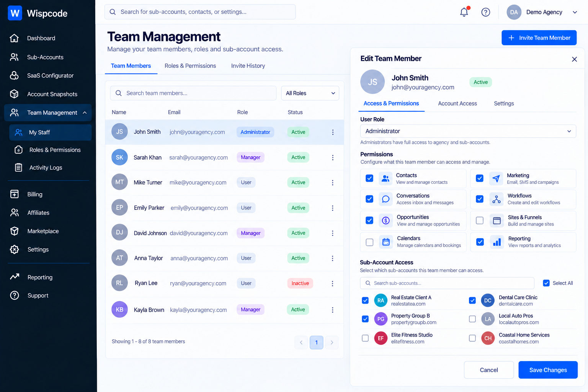
Task: Open row actions menu for Sarah Khan
Action: coord(333,158)
